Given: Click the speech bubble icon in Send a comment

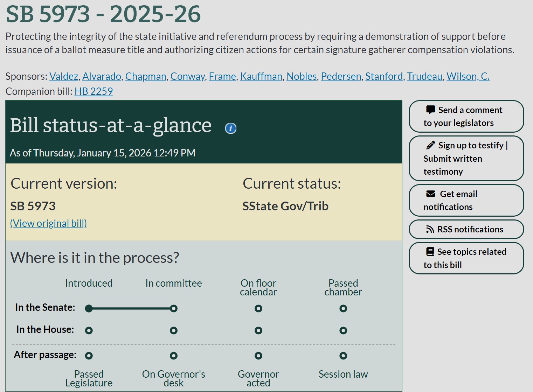Looking at the screenshot, I should click(x=430, y=110).
